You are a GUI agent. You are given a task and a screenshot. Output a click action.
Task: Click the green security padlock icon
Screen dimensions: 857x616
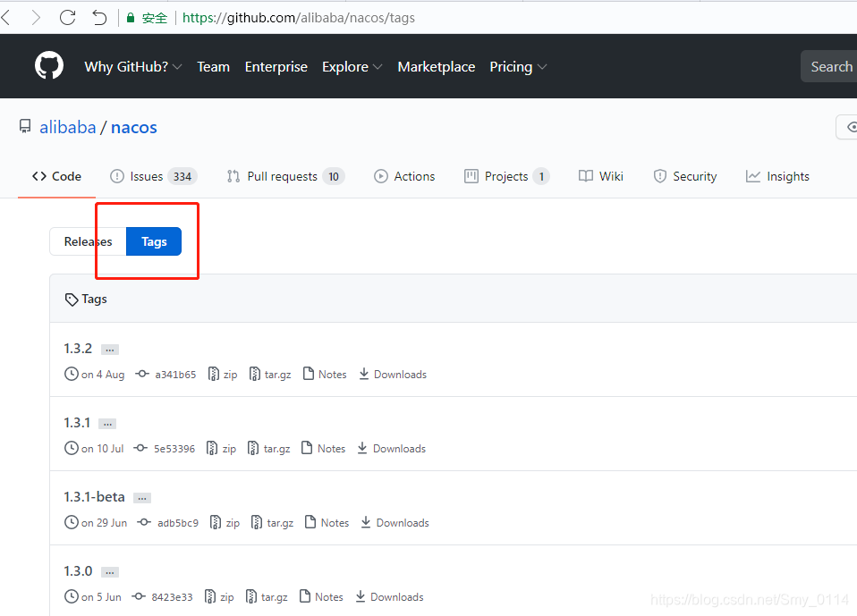pyautogui.click(x=131, y=18)
